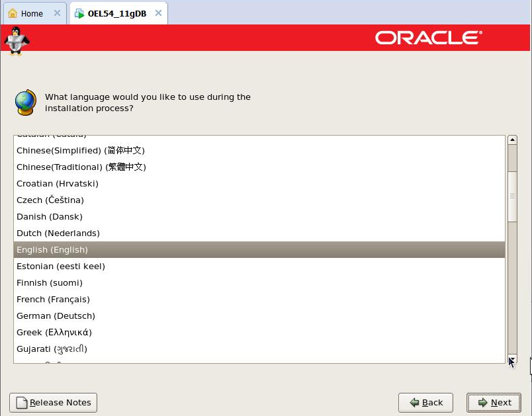This screenshot has height=416, width=532.
Task: Choose Estonian (eesti keel) language
Action: [x=259, y=267]
